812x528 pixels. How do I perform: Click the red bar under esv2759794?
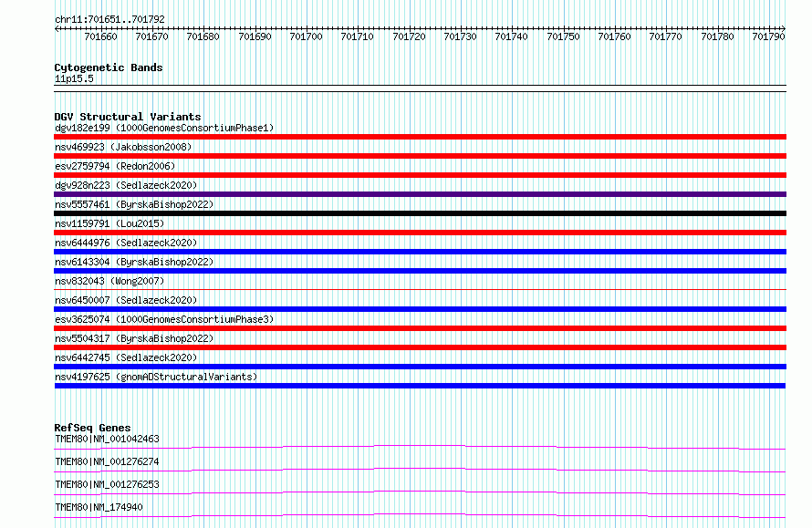pos(420,175)
